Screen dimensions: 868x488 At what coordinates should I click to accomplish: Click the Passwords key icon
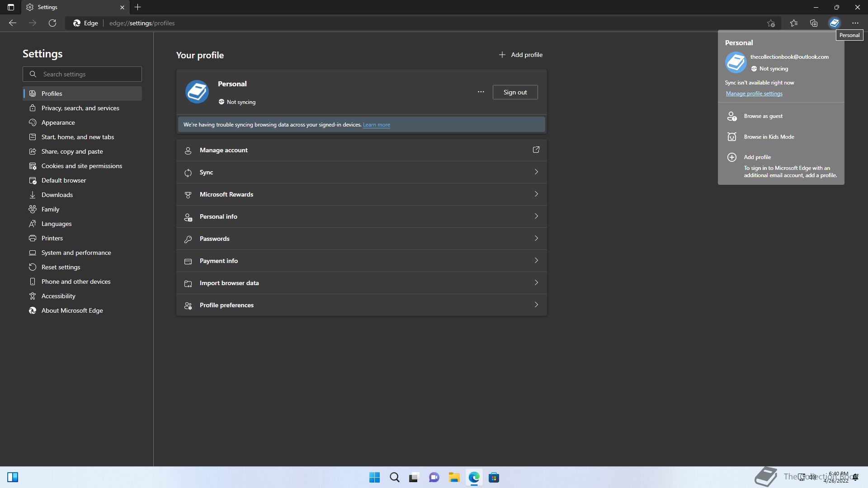tap(188, 239)
